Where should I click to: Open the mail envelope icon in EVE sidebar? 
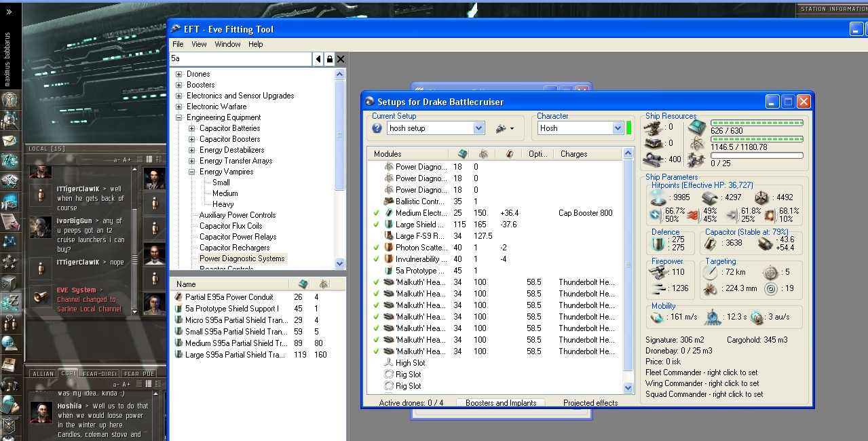tap(10, 140)
